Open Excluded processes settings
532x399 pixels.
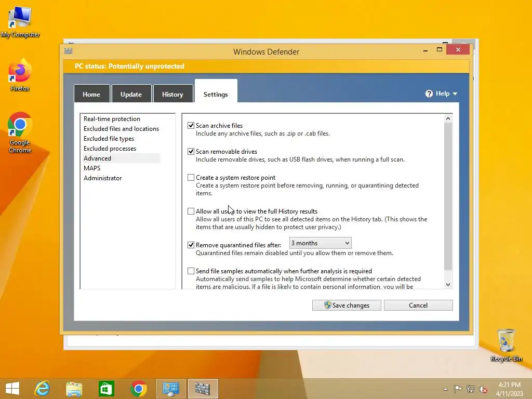[x=110, y=148]
